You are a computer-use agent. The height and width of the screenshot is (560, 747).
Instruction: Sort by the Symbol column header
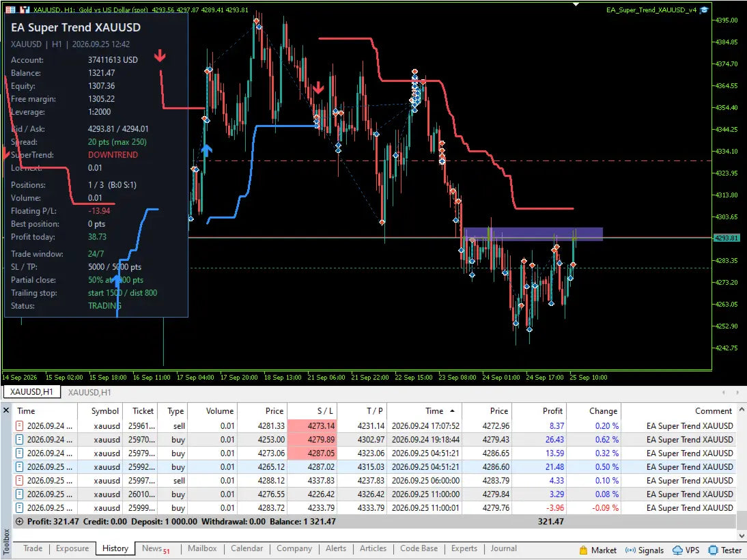[x=100, y=411]
